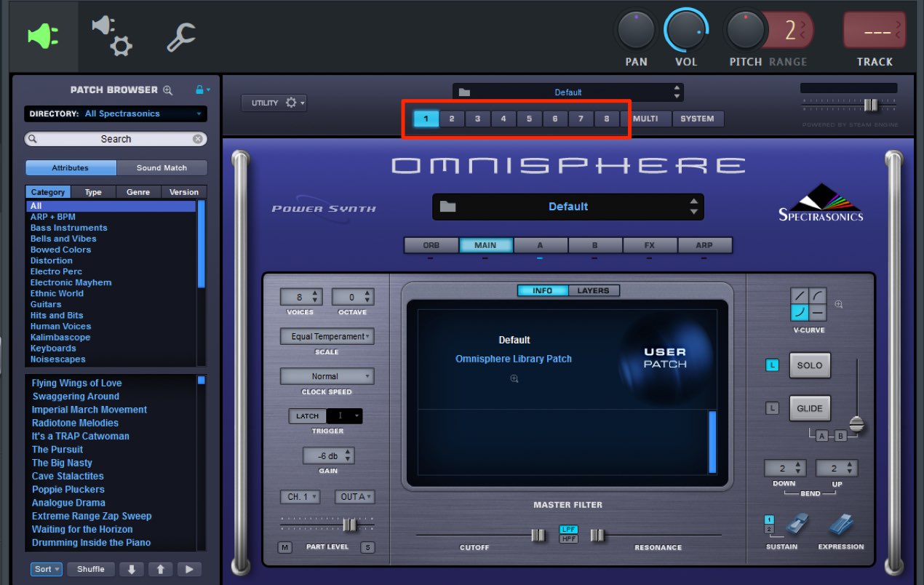
Task: Open the Sort dropdown
Action: 47,569
